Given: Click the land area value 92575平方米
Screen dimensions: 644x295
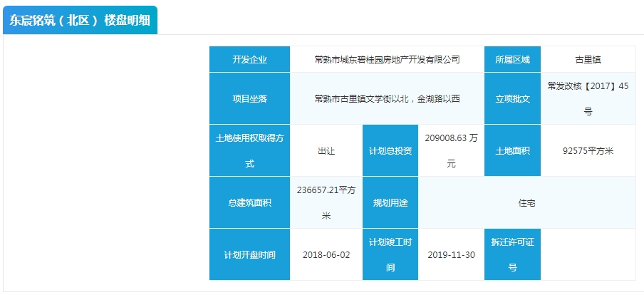Looking at the screenshot, I should point(588,150).
